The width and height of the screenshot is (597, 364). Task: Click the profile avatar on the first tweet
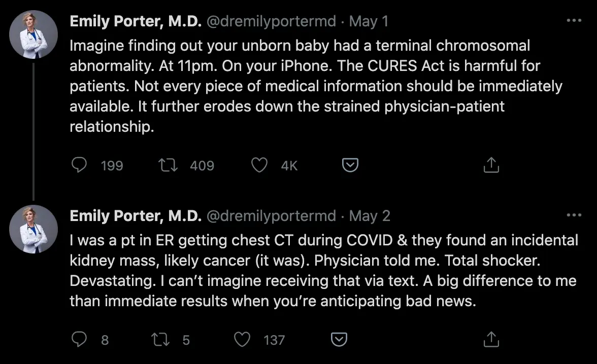click(x=33, y=34)
